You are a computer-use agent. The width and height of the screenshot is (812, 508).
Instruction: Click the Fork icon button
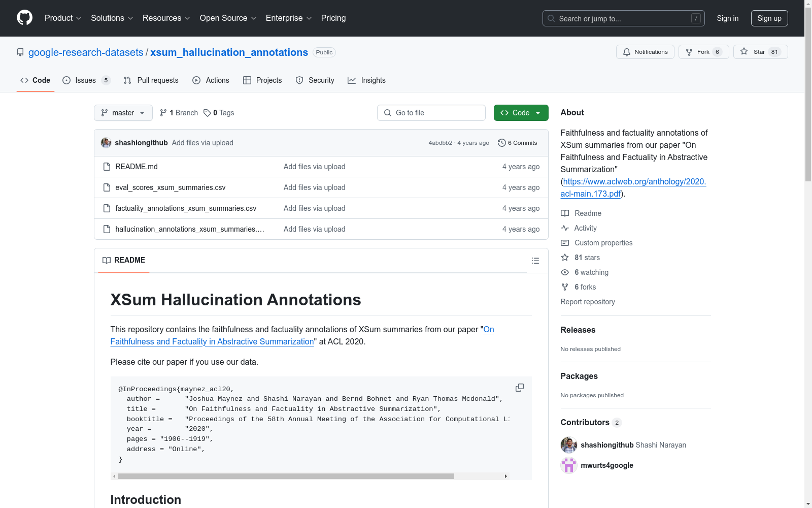coord(704,52)
